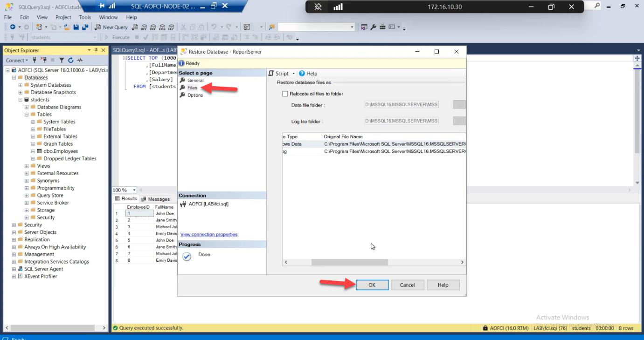
Task: Switch to the Messages tab
Action: tap(155, 199)
